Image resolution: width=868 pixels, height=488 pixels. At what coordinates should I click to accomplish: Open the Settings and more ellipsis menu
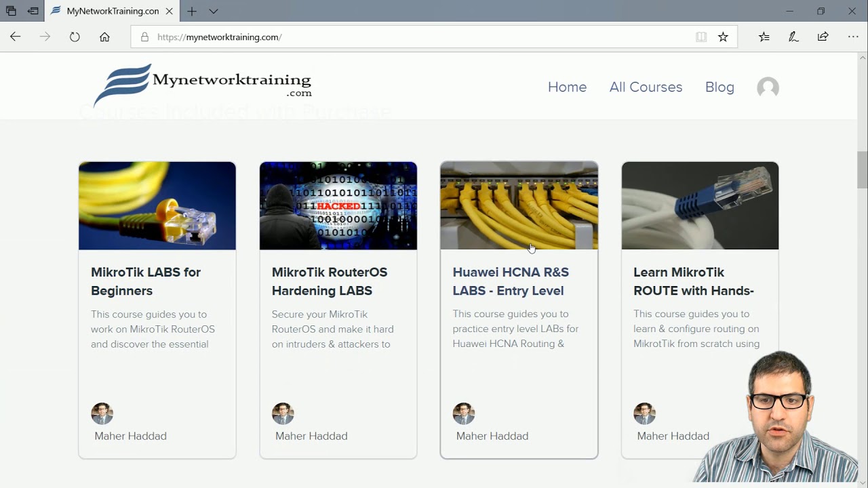(853, 37)
